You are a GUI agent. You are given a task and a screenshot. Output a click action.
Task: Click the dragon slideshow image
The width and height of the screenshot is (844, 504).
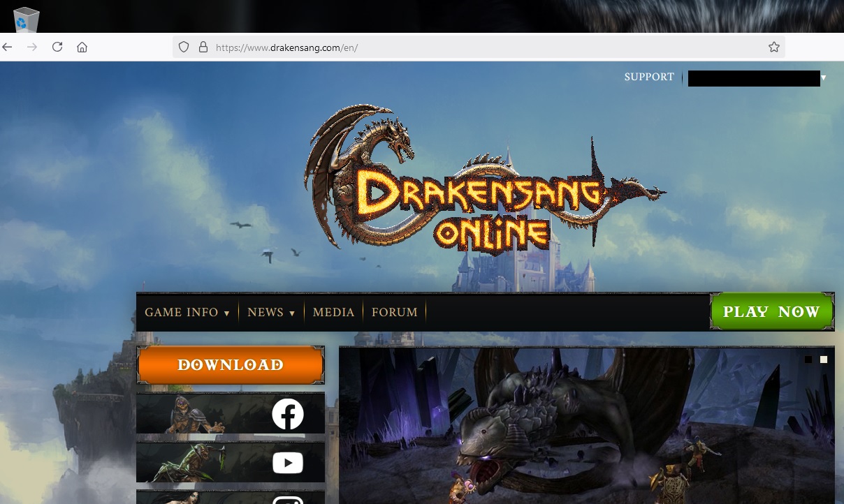point(587,426)
